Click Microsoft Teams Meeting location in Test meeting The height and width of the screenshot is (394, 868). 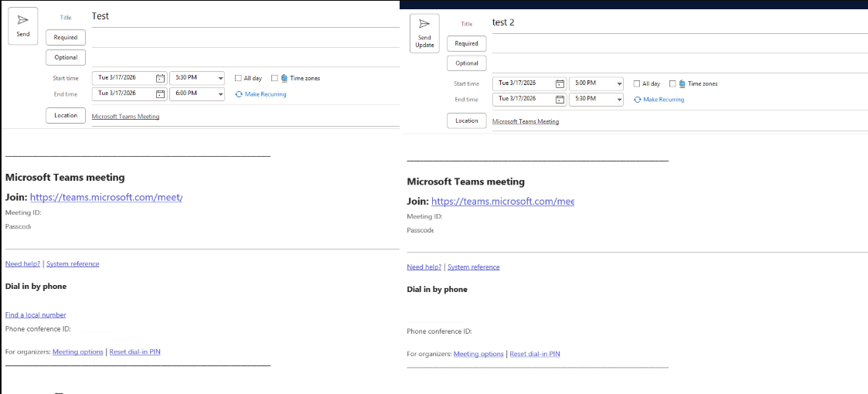tap(126, 116)
